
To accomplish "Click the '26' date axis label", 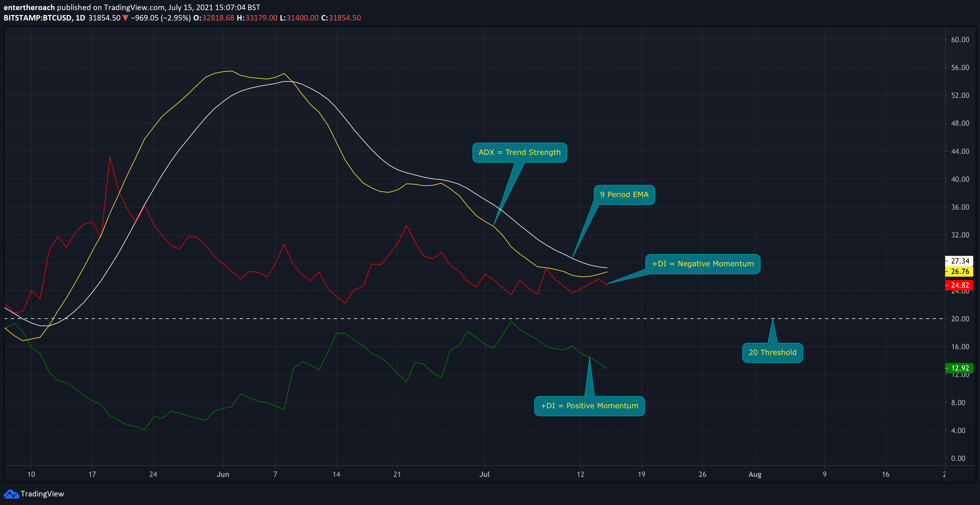I will (702, 475).
